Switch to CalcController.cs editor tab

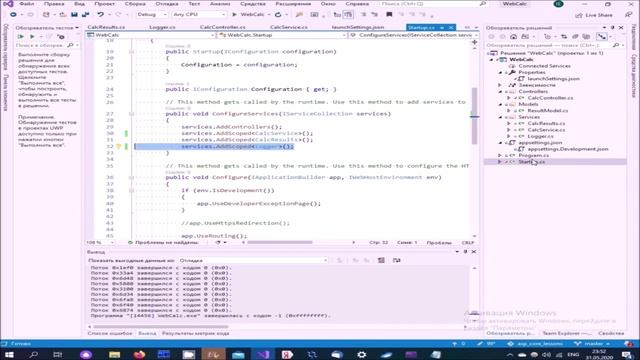point(223,27)
